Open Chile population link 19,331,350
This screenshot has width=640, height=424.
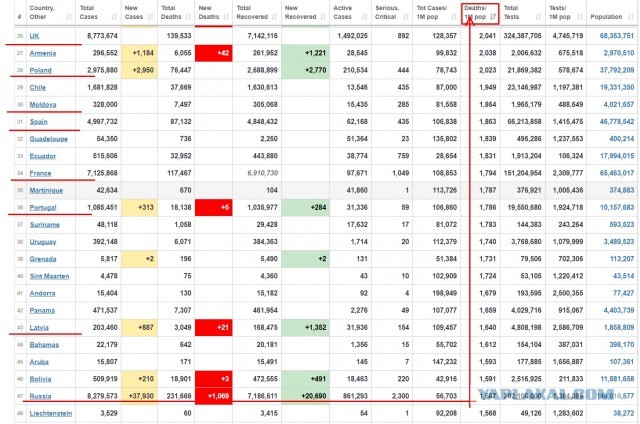(x=617, y=87)
